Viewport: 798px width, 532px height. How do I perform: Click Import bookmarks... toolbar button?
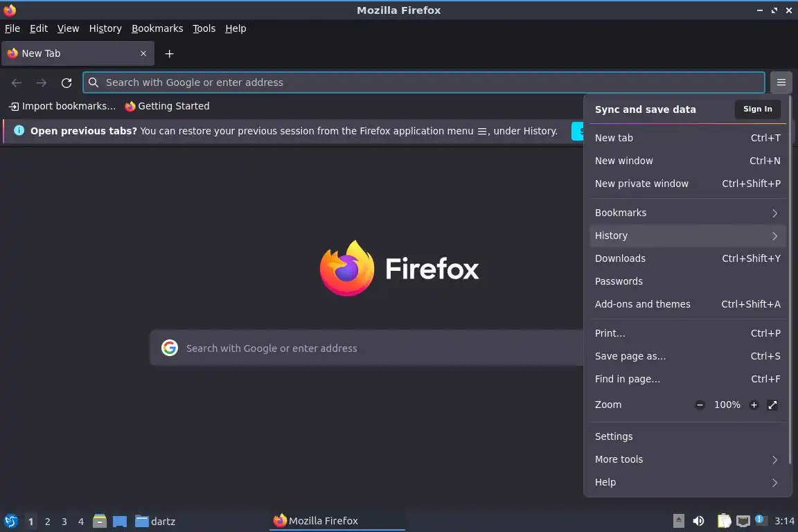pyautogui.click(x=62, y=106)
